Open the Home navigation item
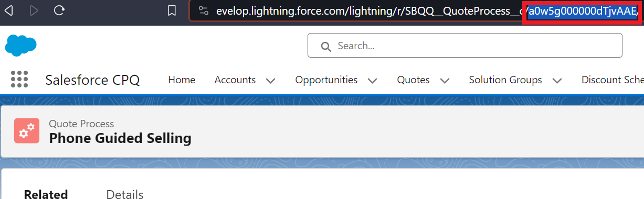The image size is (644, 199). click(182, 80)
